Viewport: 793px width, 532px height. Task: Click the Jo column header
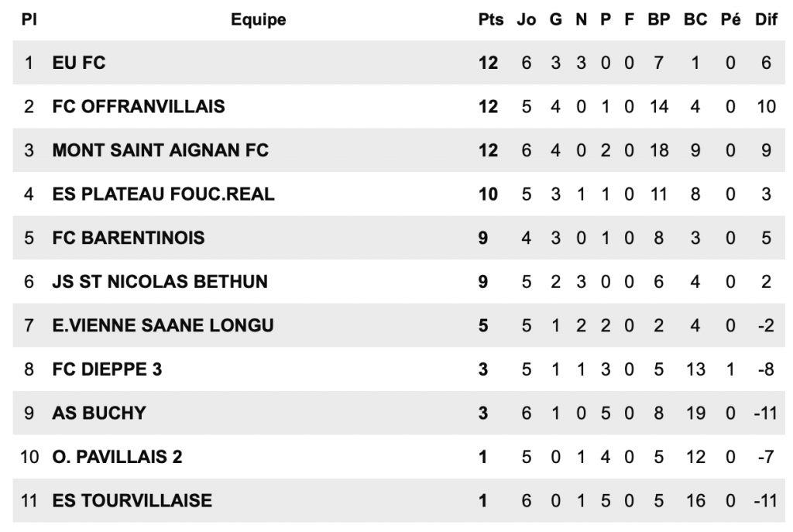(x=527, y=20)
